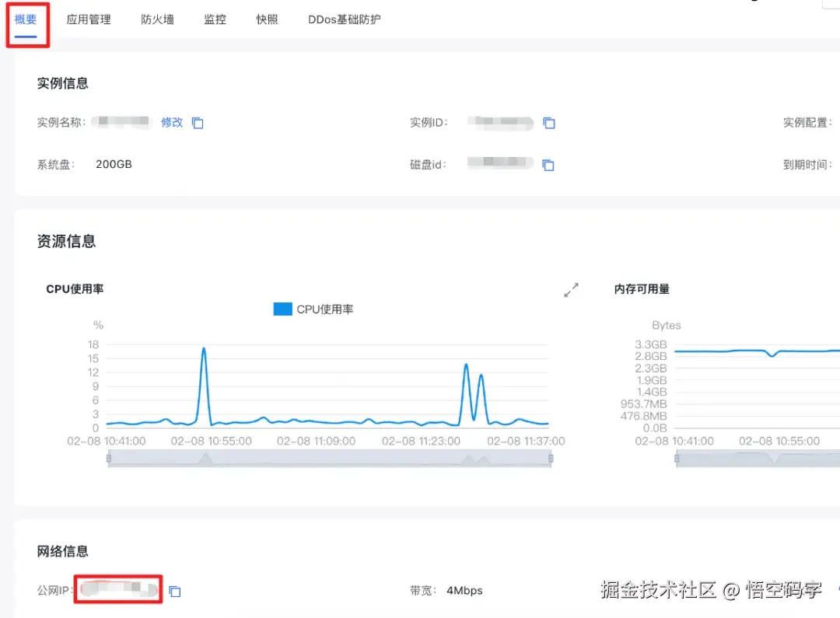Copy the instance name using copy icon

tap(197, 122)
